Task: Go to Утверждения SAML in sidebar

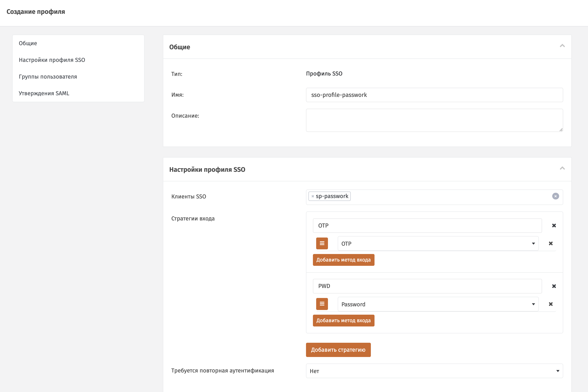Action: tap(44, 93)
